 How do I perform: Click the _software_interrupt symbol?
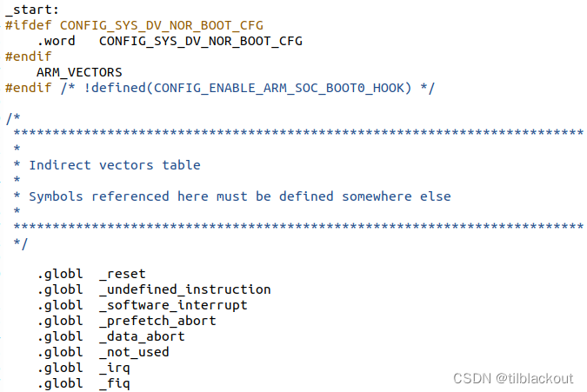(173, 306)
